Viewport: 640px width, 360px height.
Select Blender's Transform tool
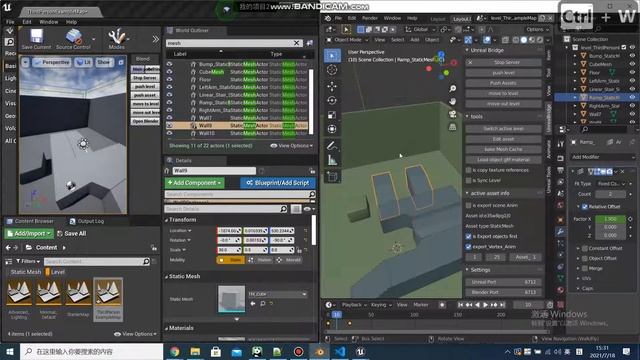[x=332, y=129]
